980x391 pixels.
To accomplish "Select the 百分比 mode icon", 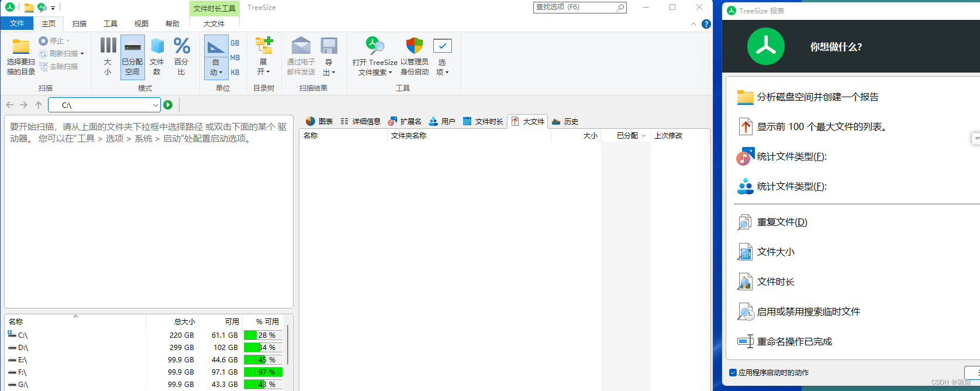I will 182,46.
